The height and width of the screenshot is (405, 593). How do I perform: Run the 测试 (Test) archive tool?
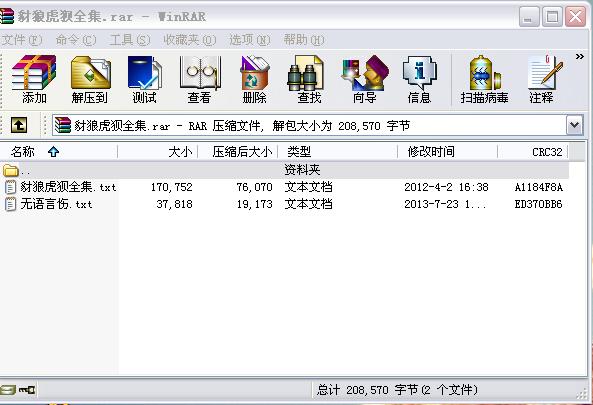[x=144, y=79]
